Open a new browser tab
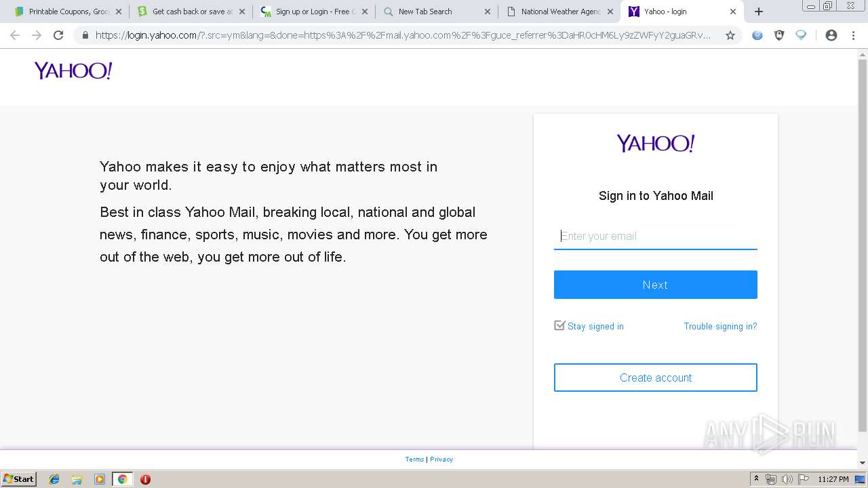Viewport: 868px width, 488px height. click(759, 12)
